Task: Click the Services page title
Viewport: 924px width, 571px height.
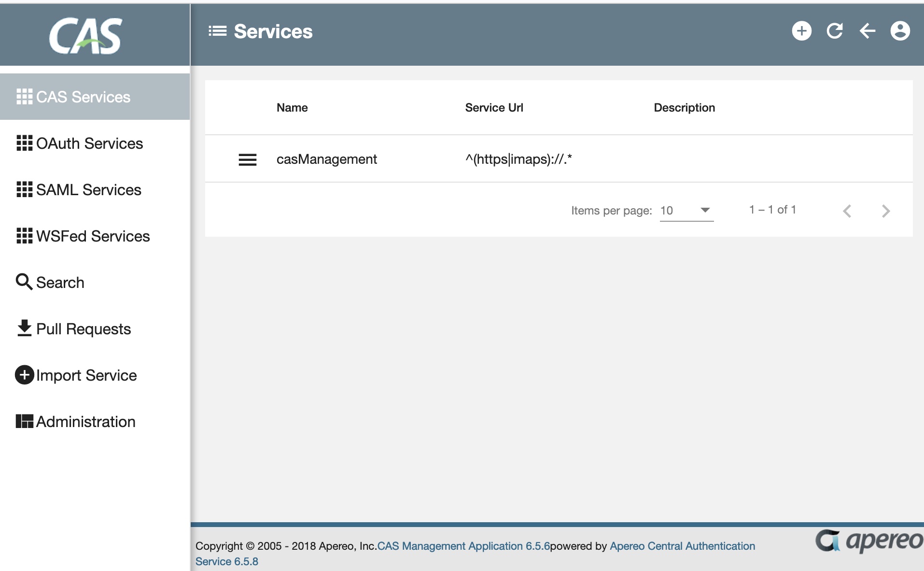Action: coord(273,31)
